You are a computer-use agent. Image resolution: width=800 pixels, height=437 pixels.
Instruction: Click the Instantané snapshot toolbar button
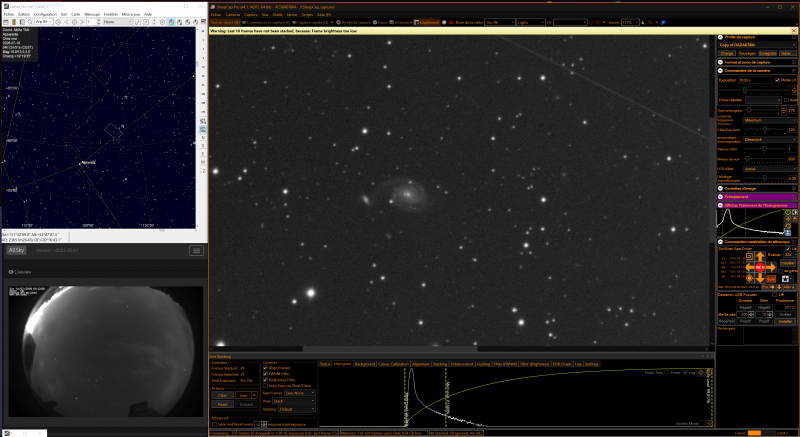click(399, 22)
